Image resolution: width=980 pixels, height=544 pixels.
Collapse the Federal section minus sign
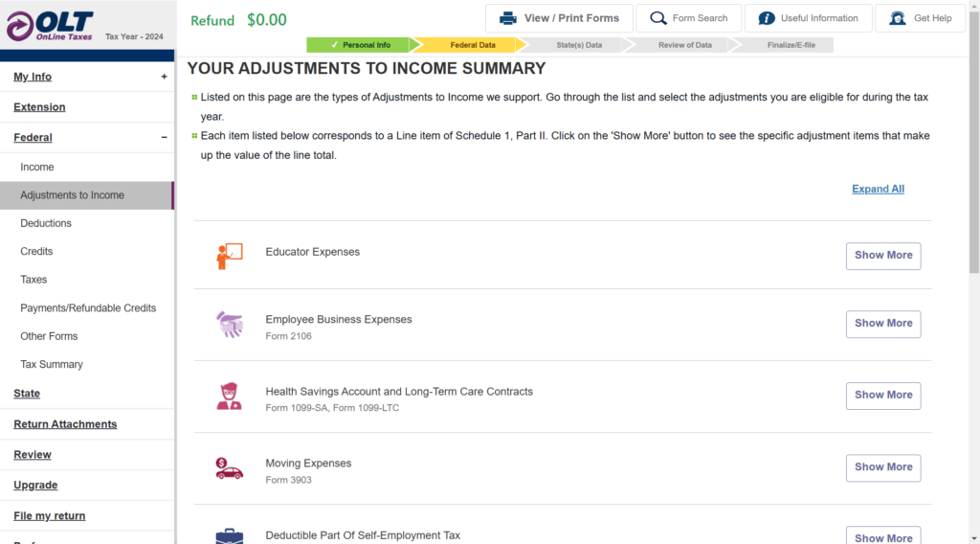click(x=164, y=138)
